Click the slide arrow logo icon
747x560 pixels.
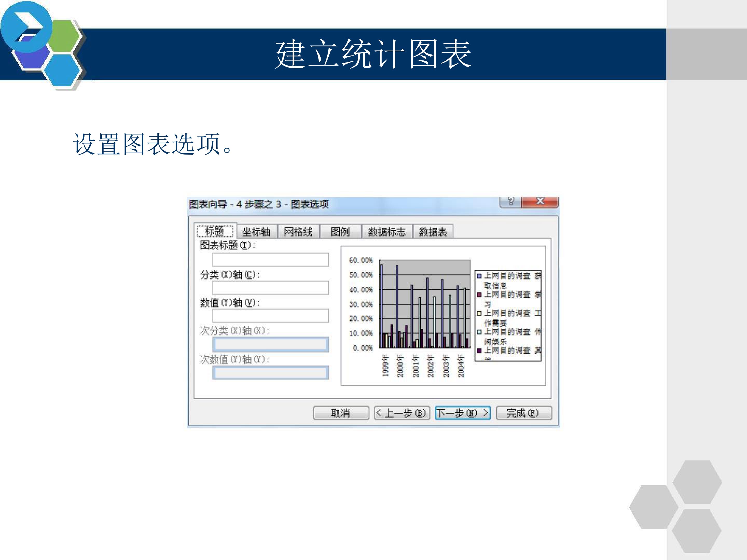point(26,27)
